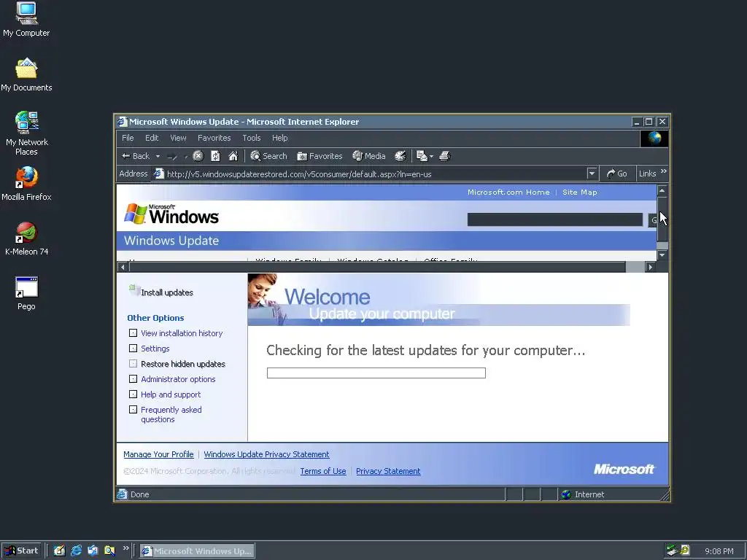Click the Internet Explorer title bar page icon
The image size is (747, 560).
coord(123,122)
